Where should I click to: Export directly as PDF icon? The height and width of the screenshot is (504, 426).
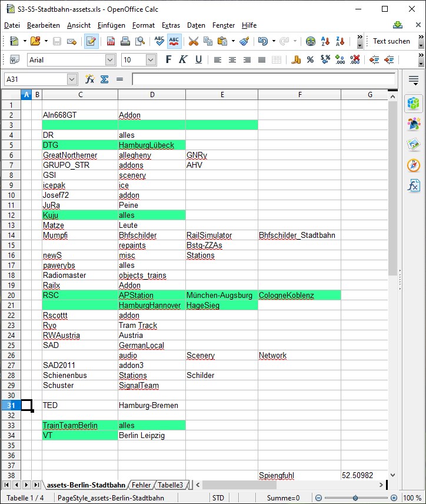tap(111, 41)
